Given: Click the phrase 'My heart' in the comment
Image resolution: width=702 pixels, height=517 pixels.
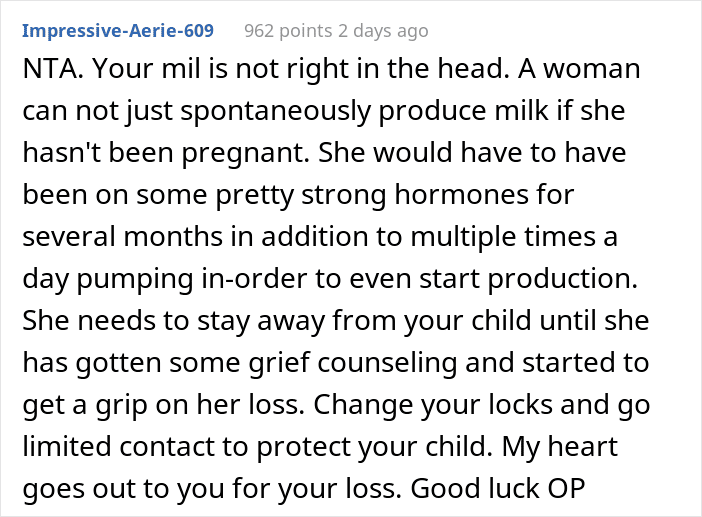Looking at the screenshot, I should coord(560,447).
